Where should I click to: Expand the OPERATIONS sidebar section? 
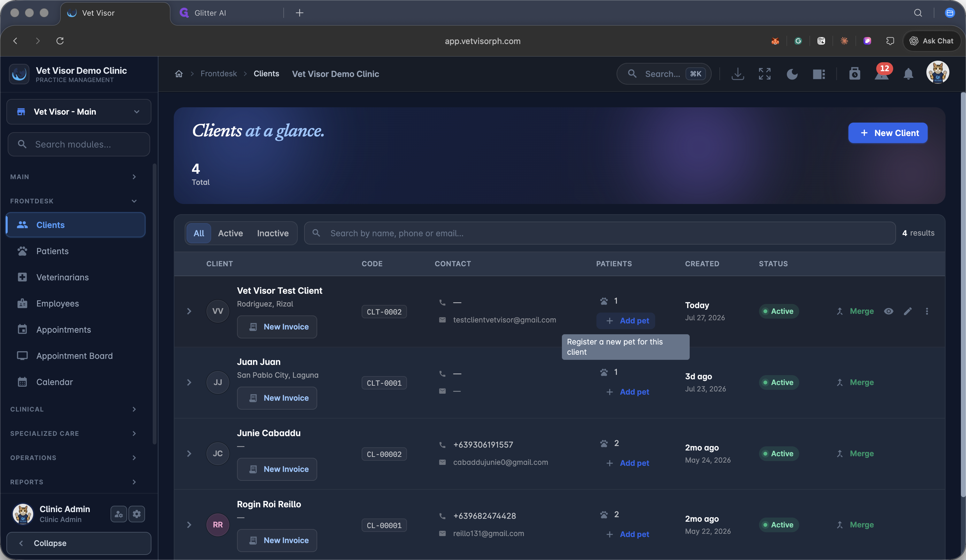73,457
